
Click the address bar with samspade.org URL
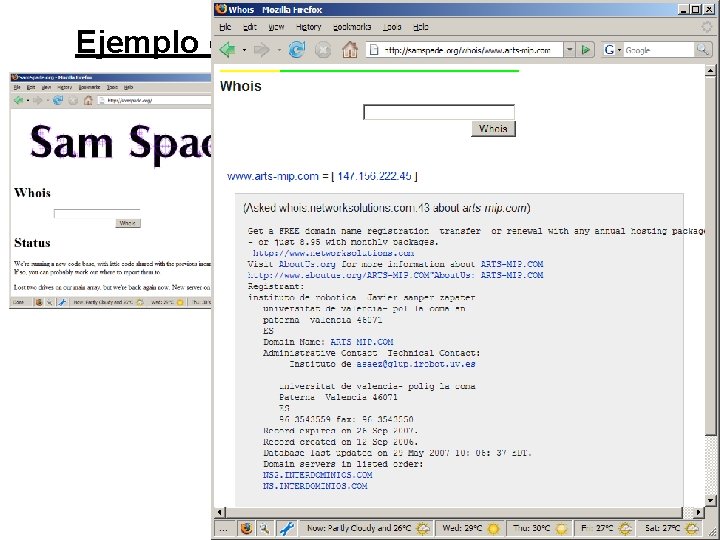pyautogui.click(x=465, y=50)
